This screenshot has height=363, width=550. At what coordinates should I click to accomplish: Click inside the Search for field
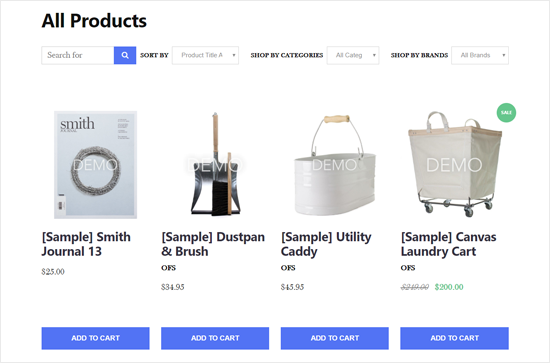click(x=78, y=55)
